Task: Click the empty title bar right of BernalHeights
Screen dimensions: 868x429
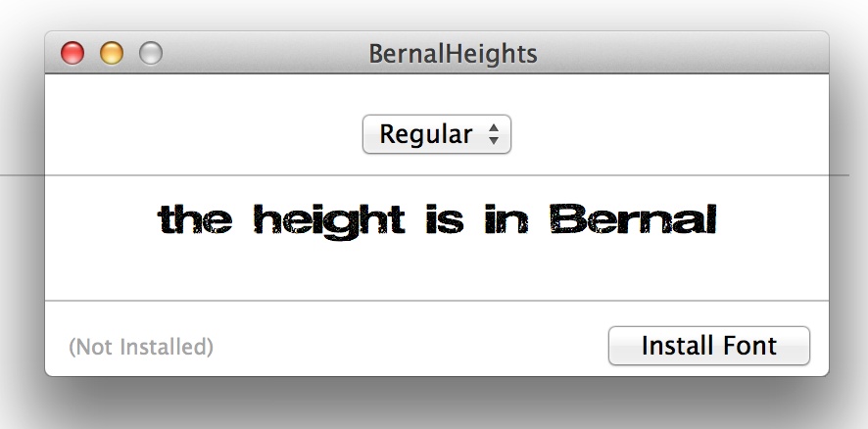Action: coord(686,53)
